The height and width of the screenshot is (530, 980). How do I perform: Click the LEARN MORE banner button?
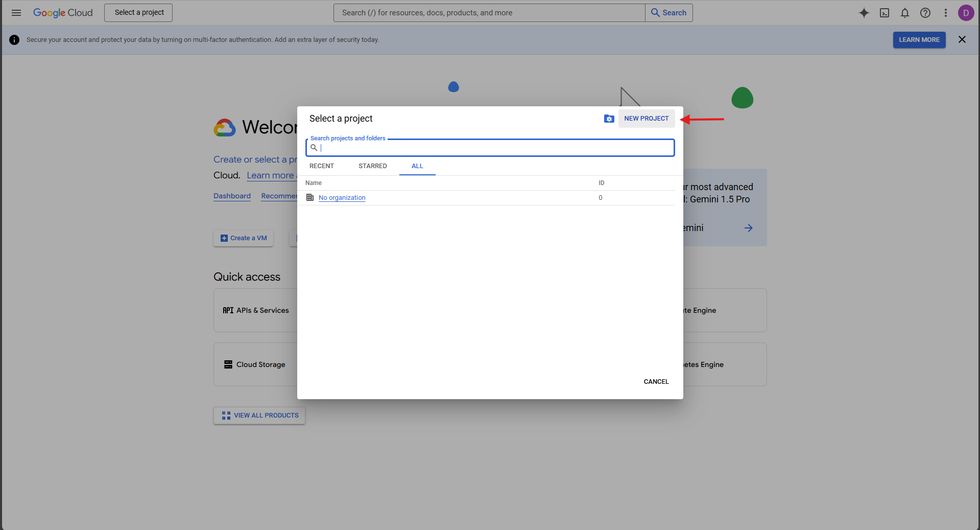coord(919,40)
